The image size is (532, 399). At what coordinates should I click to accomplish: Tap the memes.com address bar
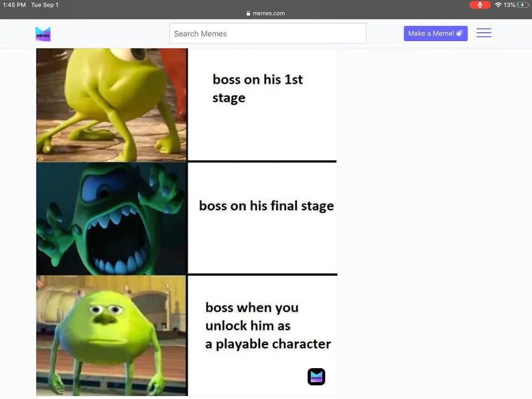click(x=265, y=13)
